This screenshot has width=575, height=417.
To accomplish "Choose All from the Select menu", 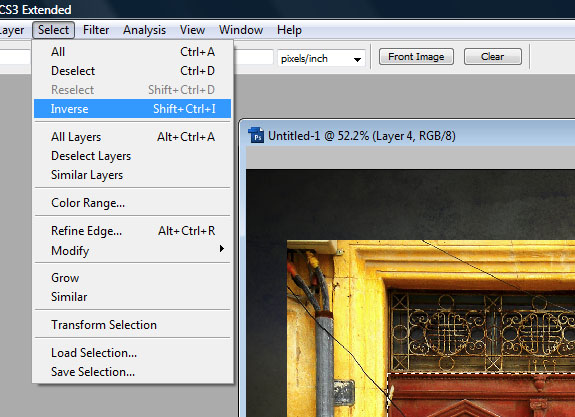I will pyautogui.click(x=132, y=52).
